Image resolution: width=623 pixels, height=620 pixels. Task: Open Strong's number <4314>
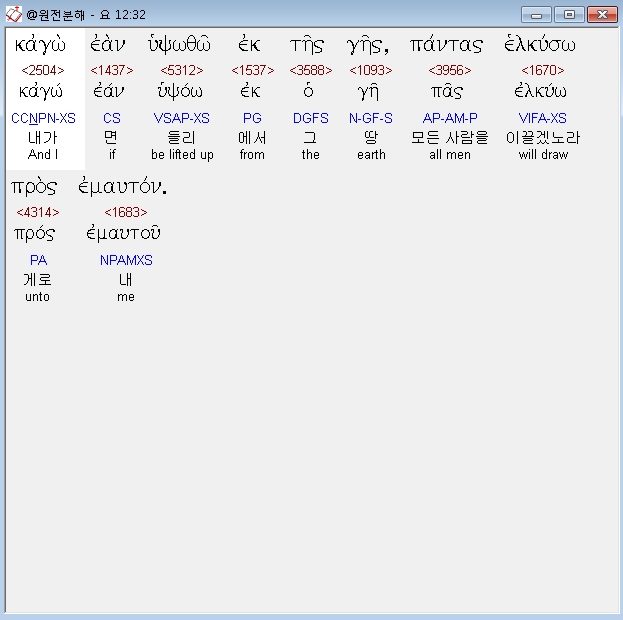point(38,213)
